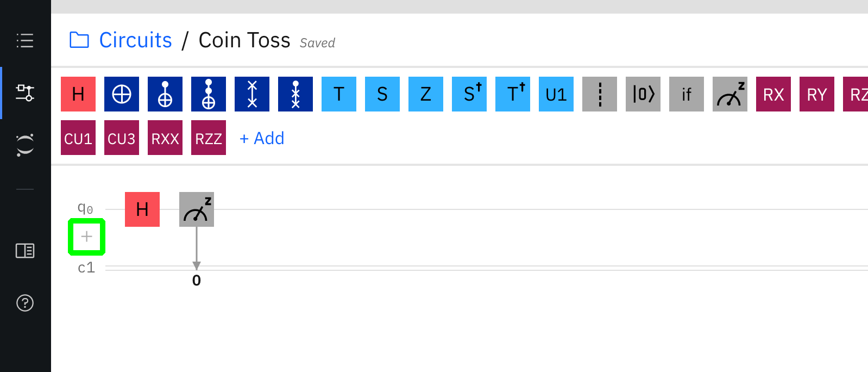
Task: Choose the 'if' conditional gate
Action: (x=687, y=94)
